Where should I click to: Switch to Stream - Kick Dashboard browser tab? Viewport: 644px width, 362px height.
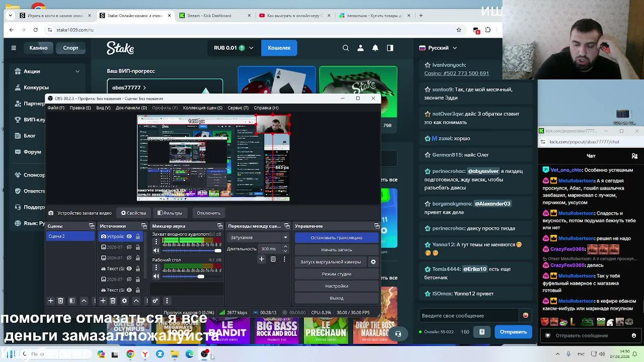(x=215, y=16)
